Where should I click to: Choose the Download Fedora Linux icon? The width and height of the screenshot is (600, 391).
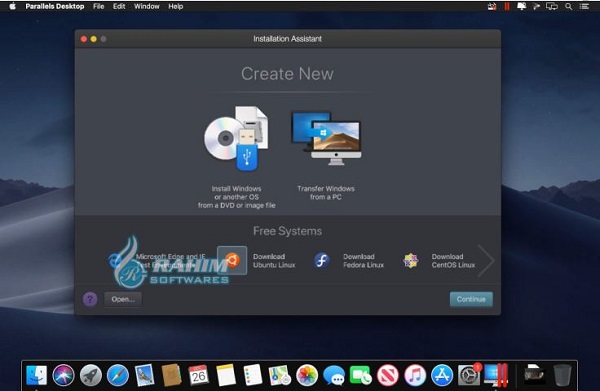point(322,261)
